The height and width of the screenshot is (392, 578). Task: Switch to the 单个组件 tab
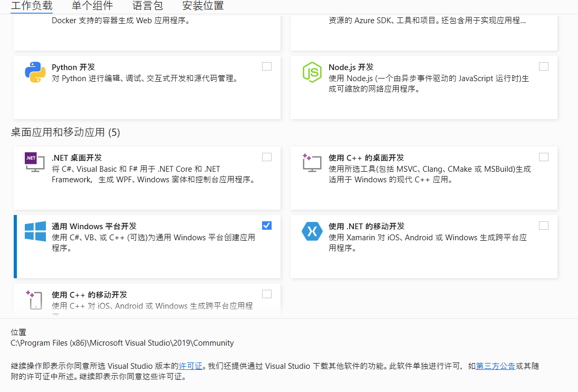(x=92, y=6)
